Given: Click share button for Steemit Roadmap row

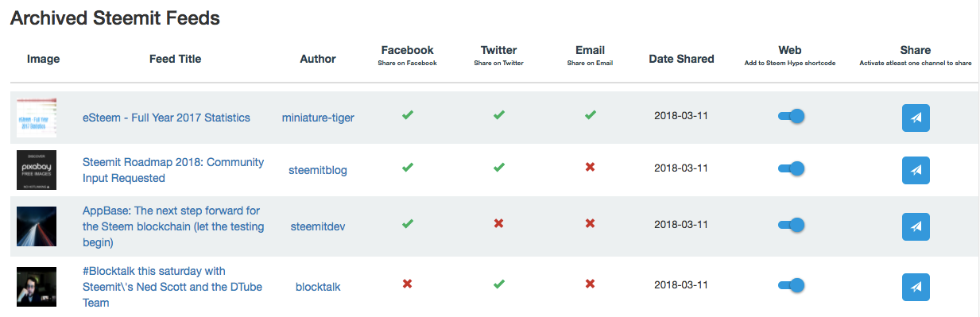Looking at the screenshot, I should coord(916,170).
